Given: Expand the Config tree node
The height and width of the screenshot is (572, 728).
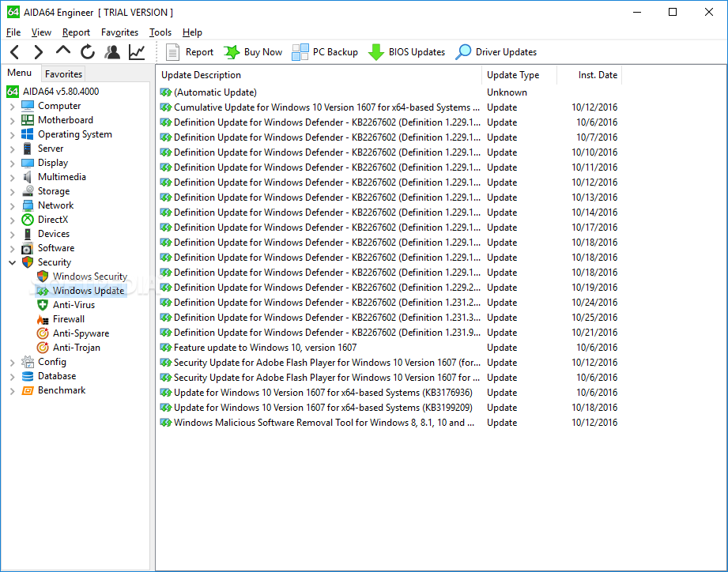Looking at the screenshot, I should click(x=12, y=363).
